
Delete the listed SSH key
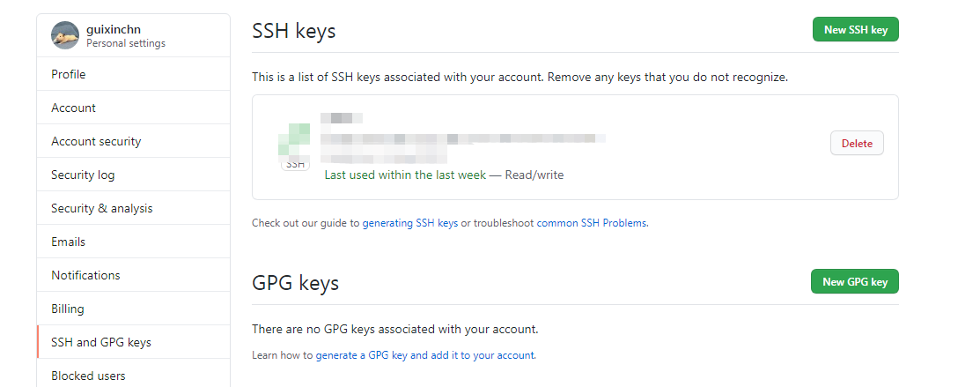(x=857, y=144)
